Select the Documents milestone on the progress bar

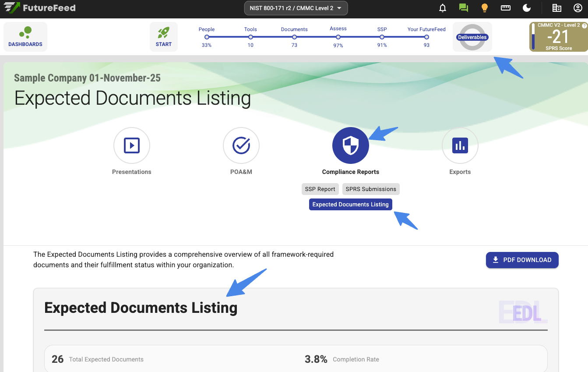[x=294, y=37]
